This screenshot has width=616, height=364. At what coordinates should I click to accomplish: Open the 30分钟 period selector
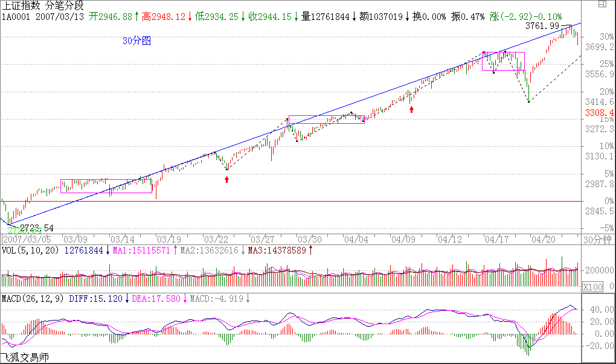[x=598, y=240]
